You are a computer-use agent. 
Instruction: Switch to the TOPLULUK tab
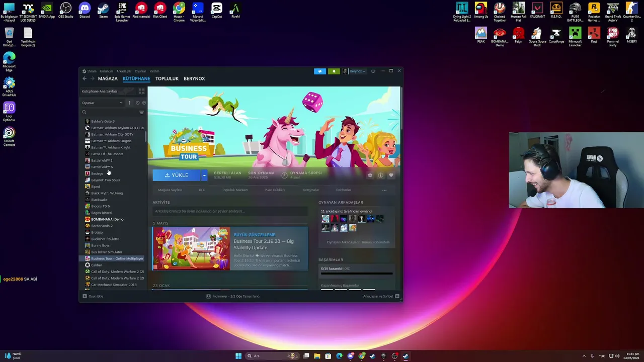167,78
